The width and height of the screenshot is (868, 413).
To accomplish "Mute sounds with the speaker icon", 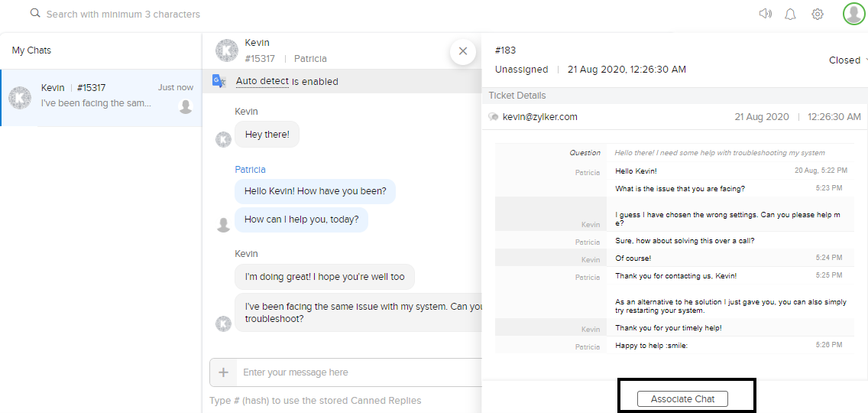I will pos(765,14).
